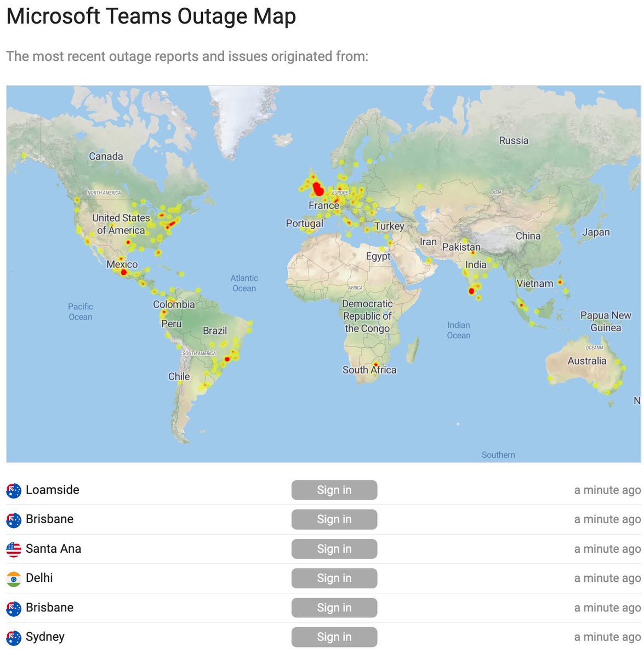Click 'a minute ago' in the Loamside row
Screen dimensions: 644x658
(607, 490)
